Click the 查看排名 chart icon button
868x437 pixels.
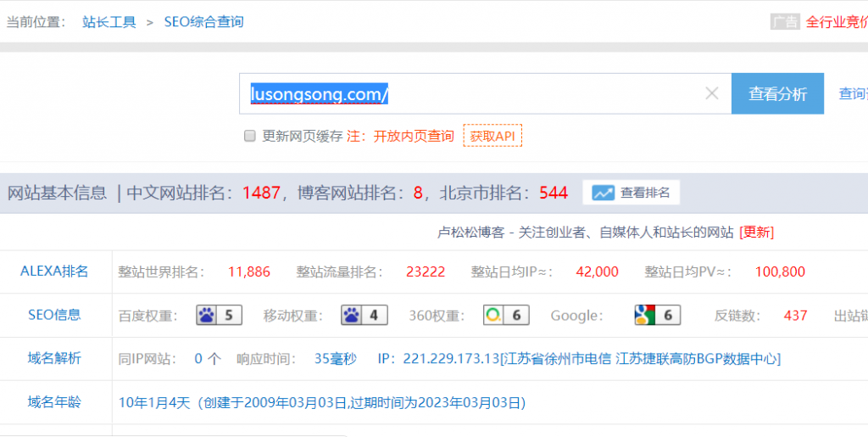coord(631,193)
